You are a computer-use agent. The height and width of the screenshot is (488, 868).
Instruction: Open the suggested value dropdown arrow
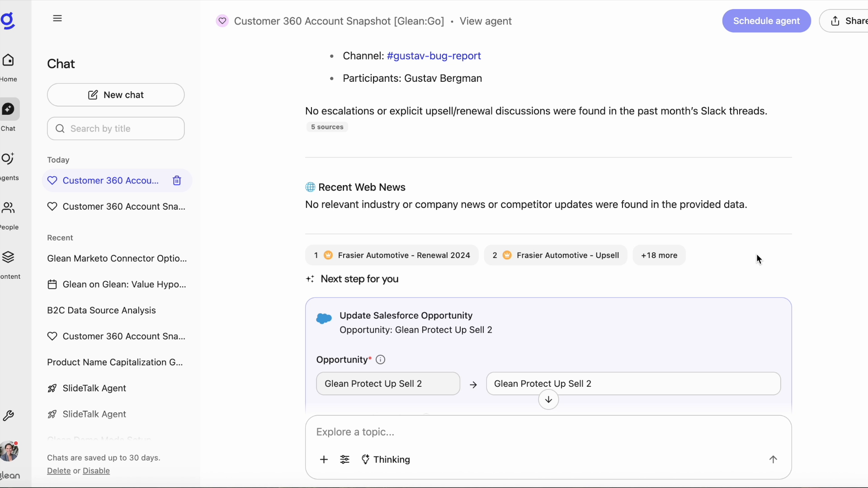(x=548, y=400)
